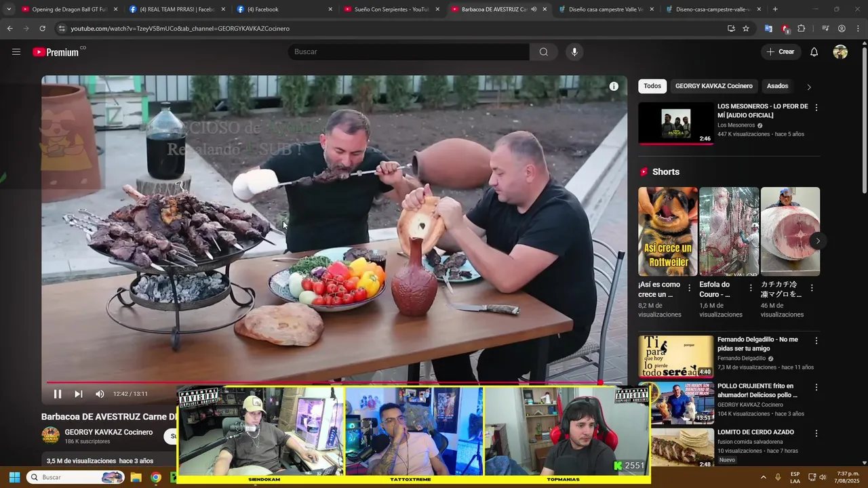The height and width of the screenshot is (488, 868).
Task: Show more filter chips arrow
Action: click(x=808, y=87)
